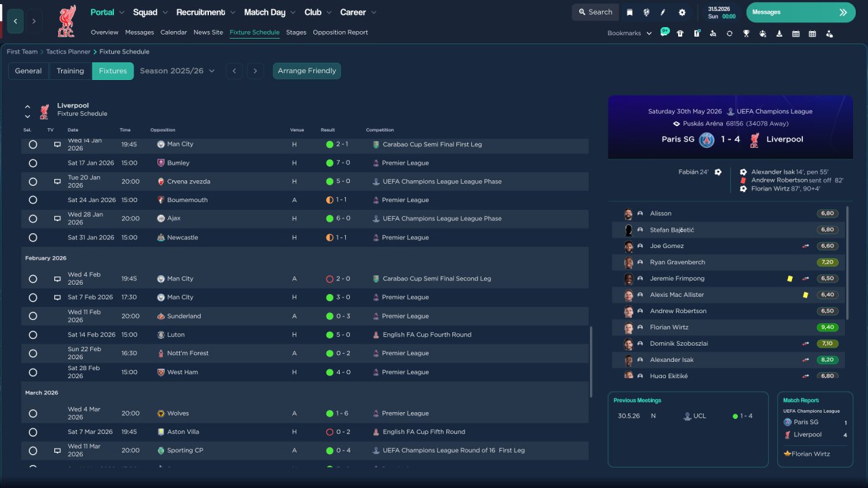This screenshot has width=868, height=488.
Task: Select the Wolves fixture radio button
Action: pos(33,413)
